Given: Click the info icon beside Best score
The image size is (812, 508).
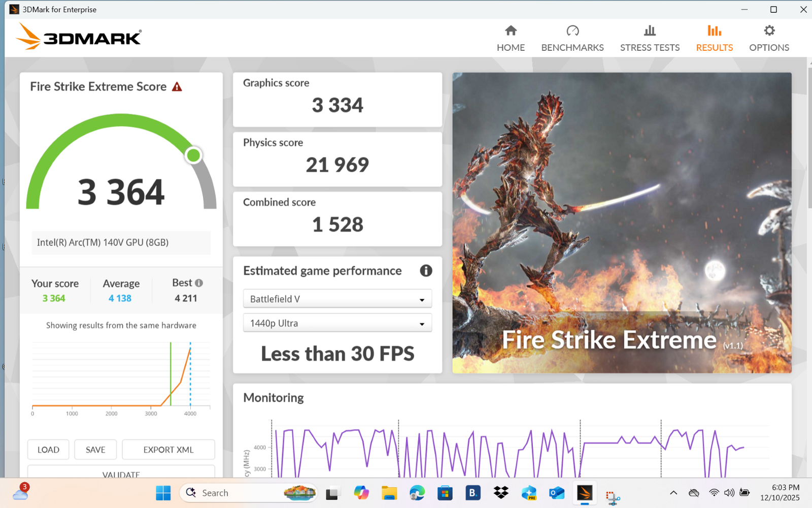Looking at the screenshot, I should click(x=199, y=283).
